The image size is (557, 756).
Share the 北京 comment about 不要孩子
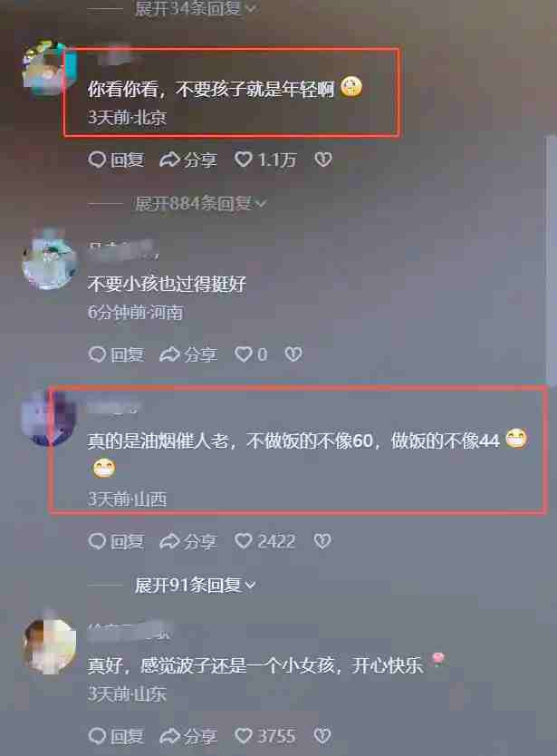pos(187,160)
